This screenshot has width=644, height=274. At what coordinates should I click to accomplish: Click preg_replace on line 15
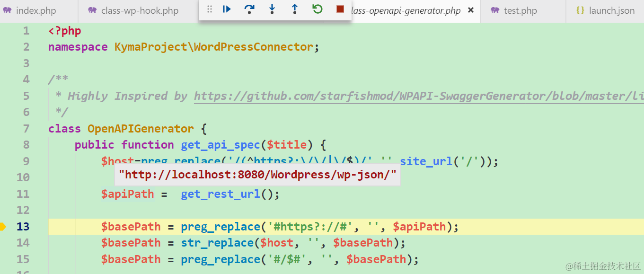[x=221, y=259]
